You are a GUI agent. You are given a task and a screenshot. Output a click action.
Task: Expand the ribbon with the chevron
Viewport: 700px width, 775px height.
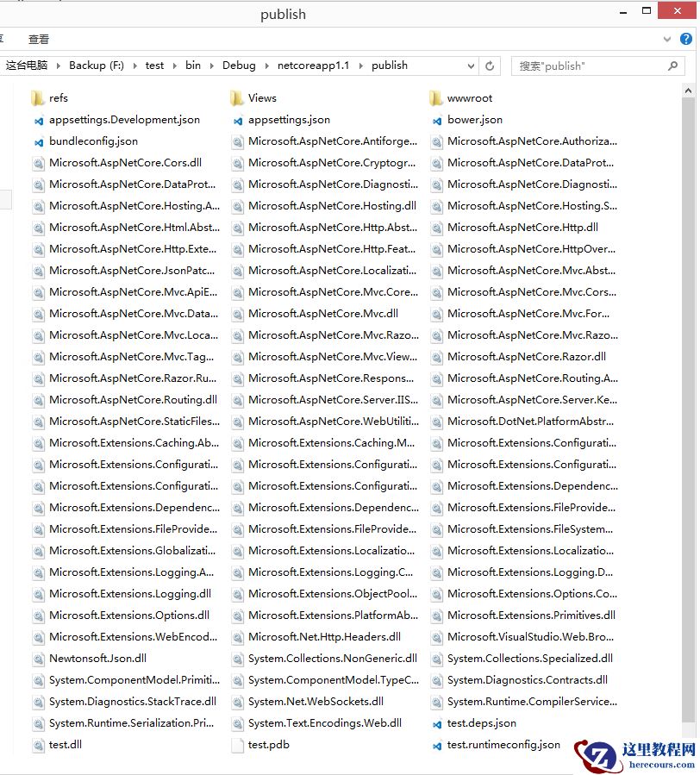click(667, 39)
